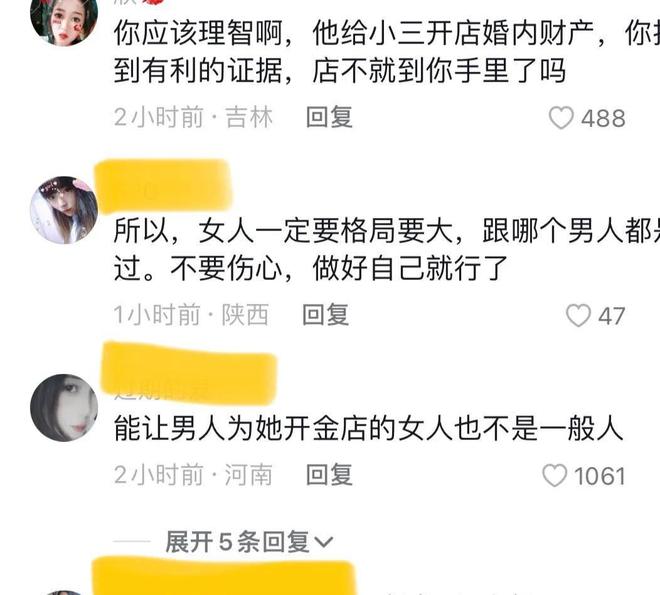Open avatar of the Shaanxi commenter

64,210
